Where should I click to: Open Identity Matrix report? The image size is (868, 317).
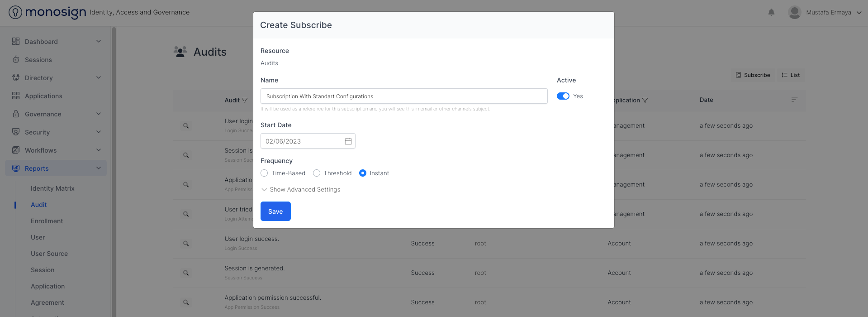point(52,188)
